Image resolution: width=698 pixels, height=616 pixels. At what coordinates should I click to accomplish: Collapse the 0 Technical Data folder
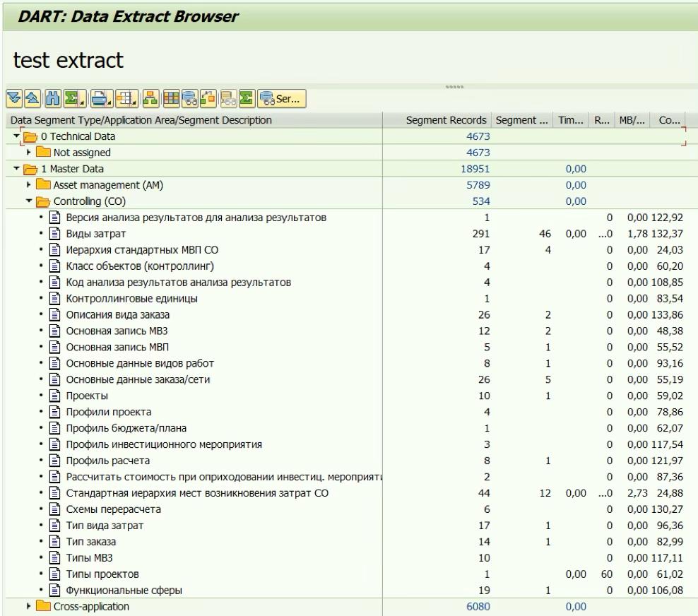click(16, 136)
